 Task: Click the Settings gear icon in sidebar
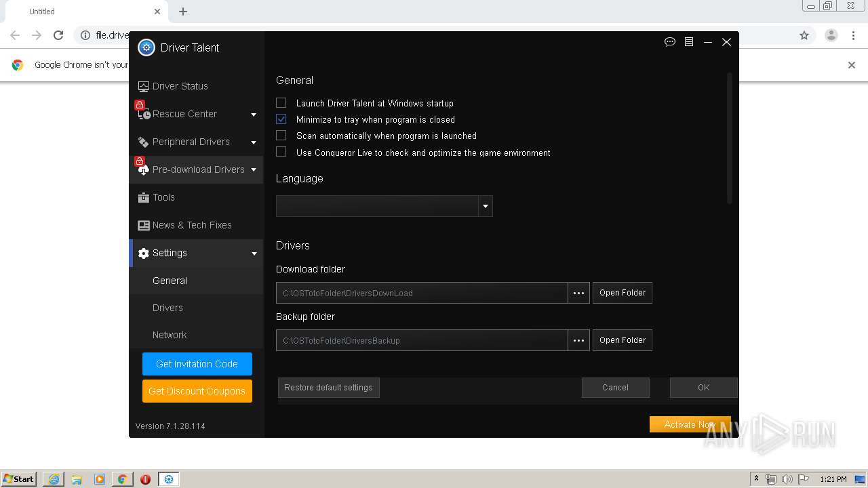pyautogui.click(x=143, y=253)
